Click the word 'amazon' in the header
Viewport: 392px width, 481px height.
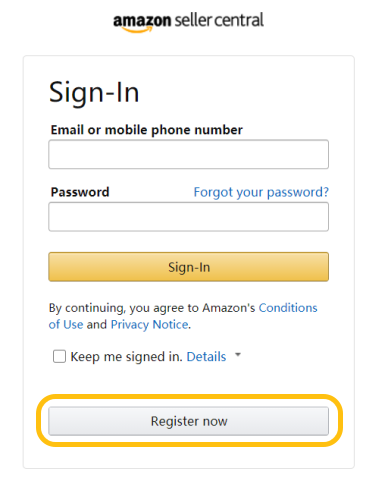[x=142, y=21]
